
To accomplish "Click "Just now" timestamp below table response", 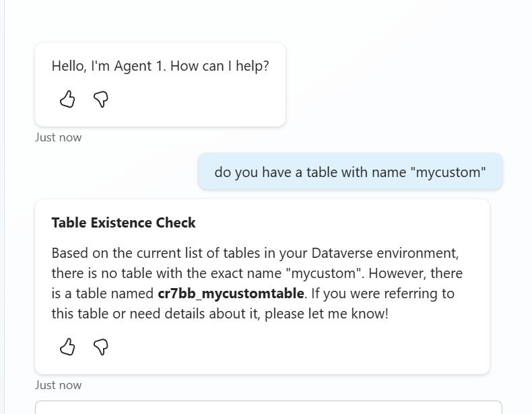I will 59,385.
